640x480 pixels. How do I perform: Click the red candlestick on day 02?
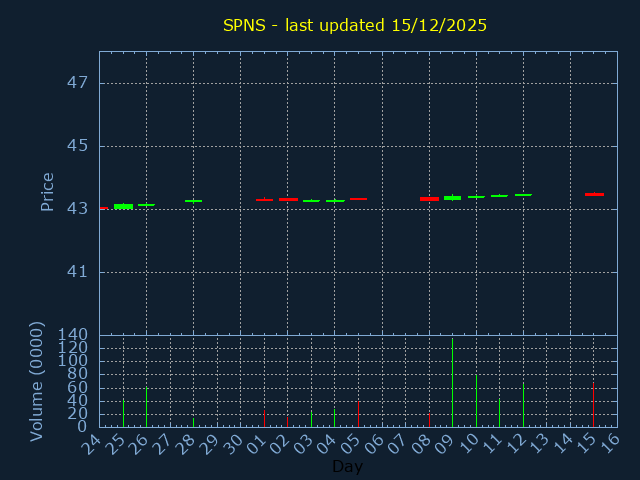(288, 199)
